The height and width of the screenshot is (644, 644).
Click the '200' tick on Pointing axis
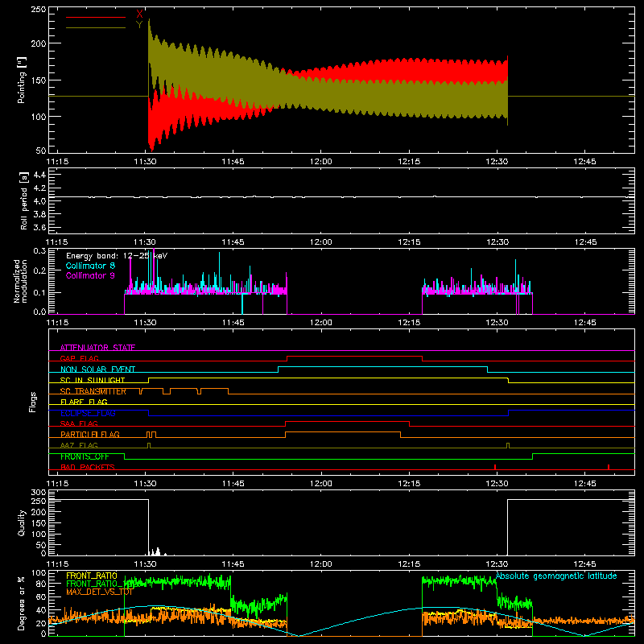point(38,43)
